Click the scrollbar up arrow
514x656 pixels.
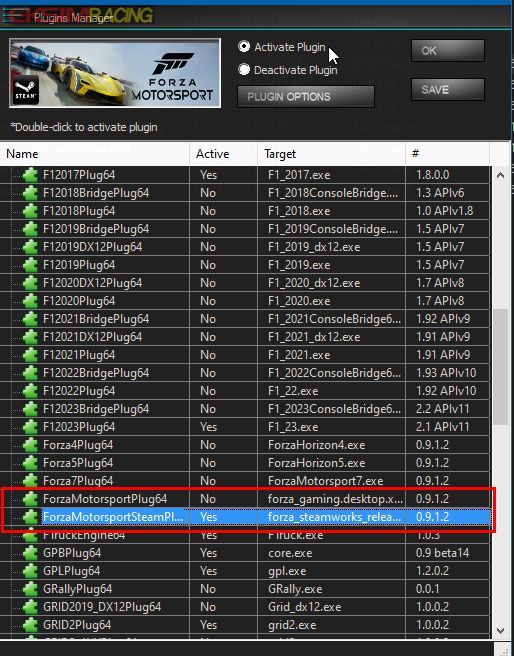pyautogui.click(x=500, y=176)
